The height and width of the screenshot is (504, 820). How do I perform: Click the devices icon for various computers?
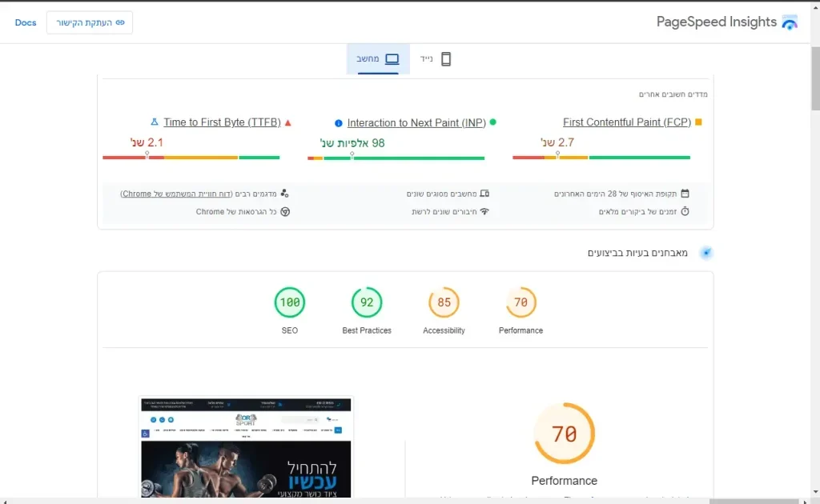(484, 194)
